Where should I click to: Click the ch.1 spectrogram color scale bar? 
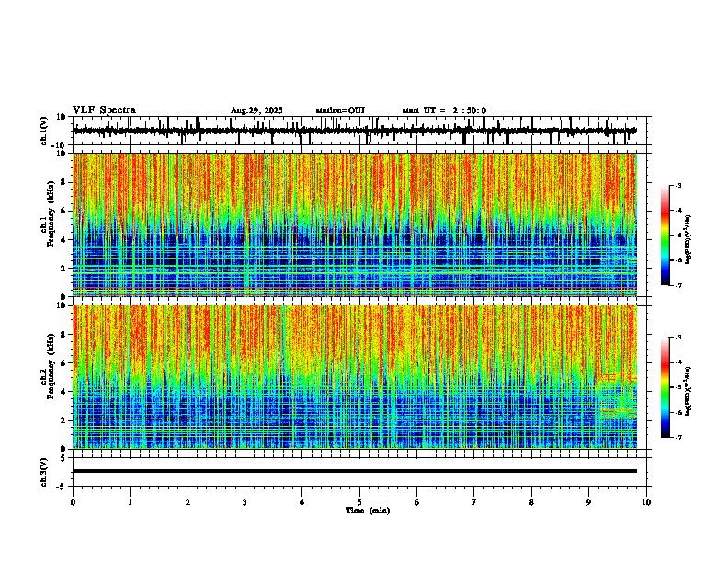pyautogui.click(x=665, y=236)
